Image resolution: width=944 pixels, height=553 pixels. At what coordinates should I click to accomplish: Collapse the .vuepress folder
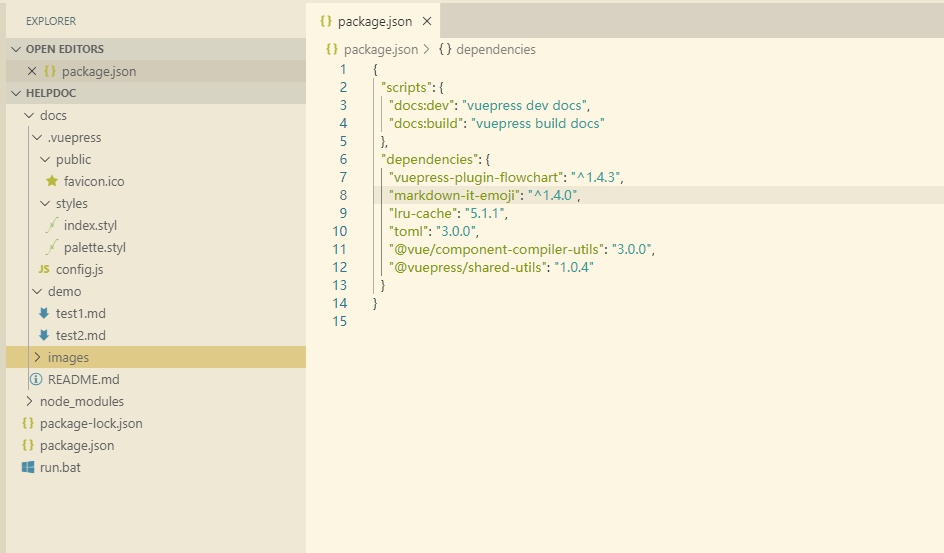[x=38, y=138]
